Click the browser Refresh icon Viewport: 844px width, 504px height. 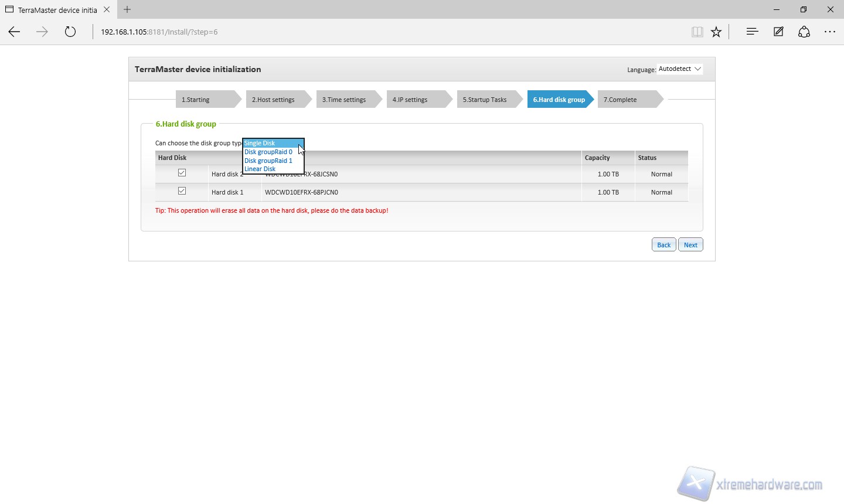click(70, 32)
